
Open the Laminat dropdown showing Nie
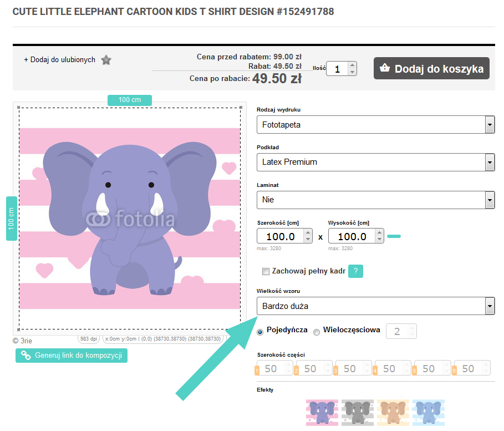point(375,200)
